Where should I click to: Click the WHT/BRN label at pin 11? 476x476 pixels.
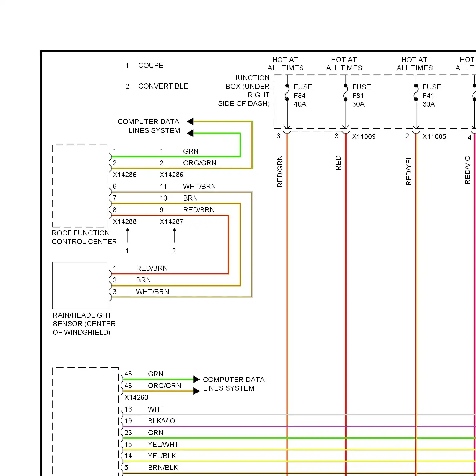tap(199, 186)
